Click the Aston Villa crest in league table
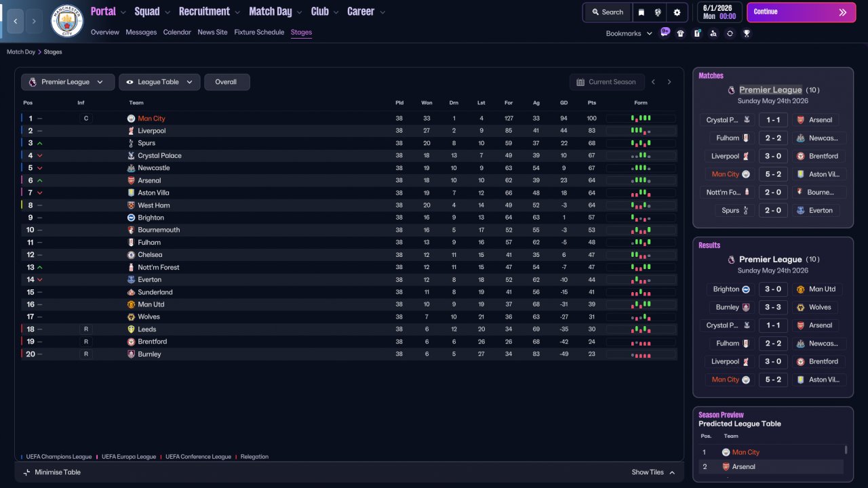The height and width of the screenshot is (488, 868). coord(131,193)
